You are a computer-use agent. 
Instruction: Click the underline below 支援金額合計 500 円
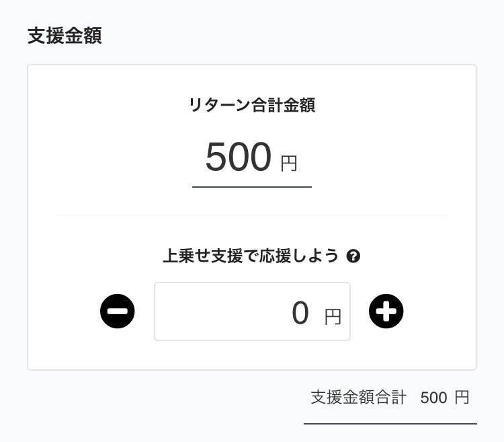tap(390, 424)
